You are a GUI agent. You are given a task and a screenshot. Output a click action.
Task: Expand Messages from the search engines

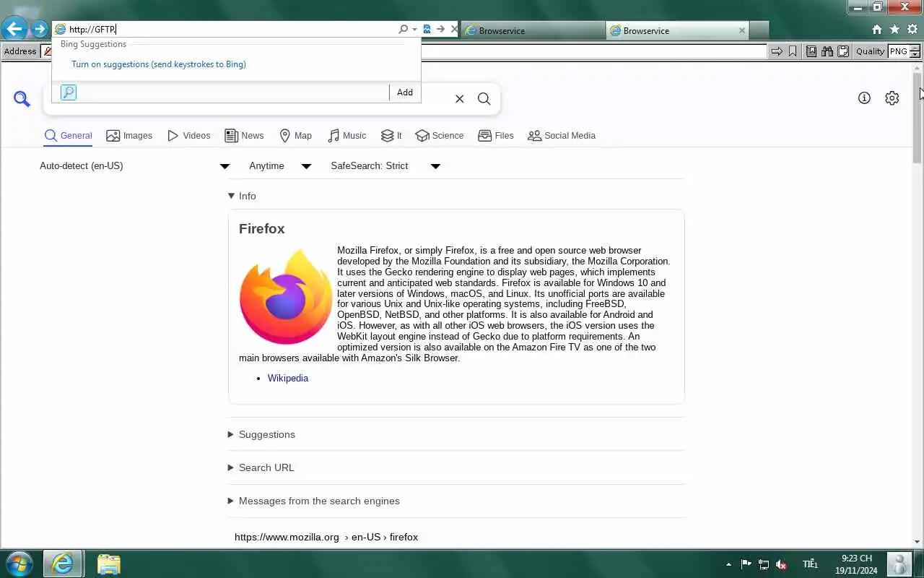click(x=313, y=501)
